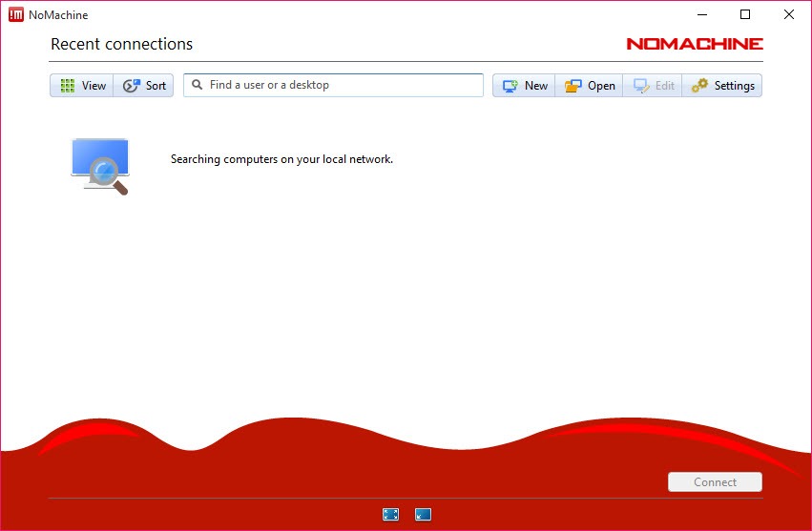
Task: Click the NoMachine app icon in title bar
Action: pos(16,14)
